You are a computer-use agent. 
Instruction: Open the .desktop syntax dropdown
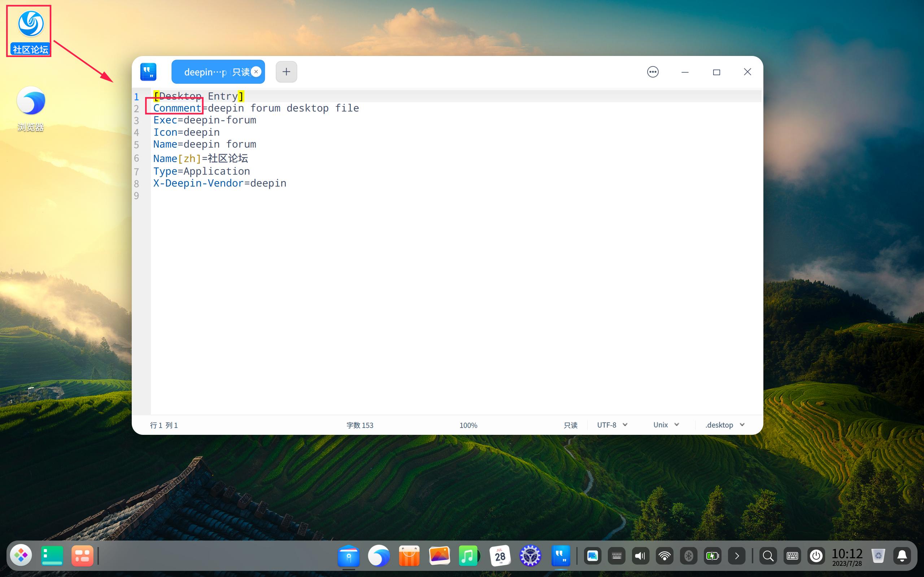point(724,425)
